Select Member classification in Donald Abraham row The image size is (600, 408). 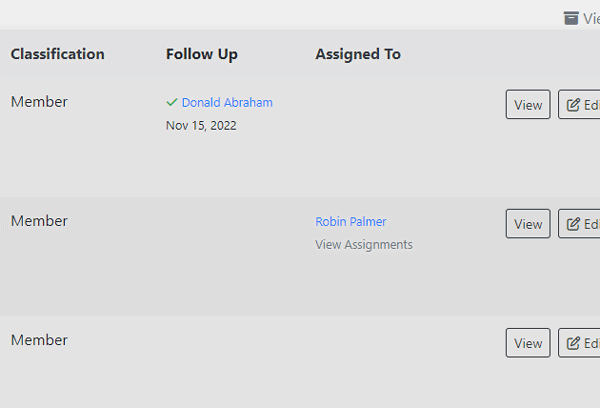pyautogui.click(x=39, y=102)
